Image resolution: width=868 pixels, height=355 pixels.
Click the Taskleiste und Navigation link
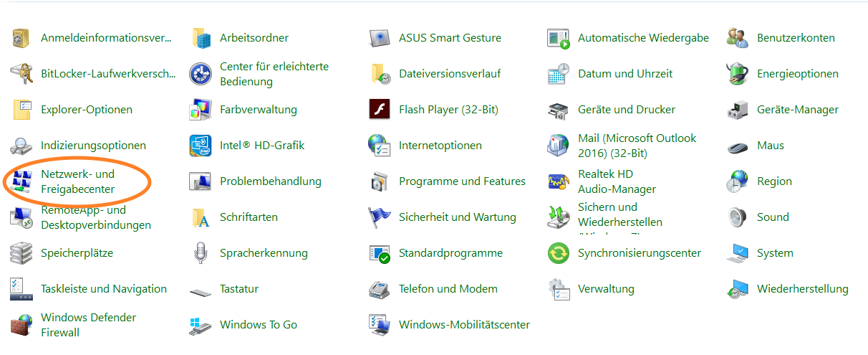(104, 289)
